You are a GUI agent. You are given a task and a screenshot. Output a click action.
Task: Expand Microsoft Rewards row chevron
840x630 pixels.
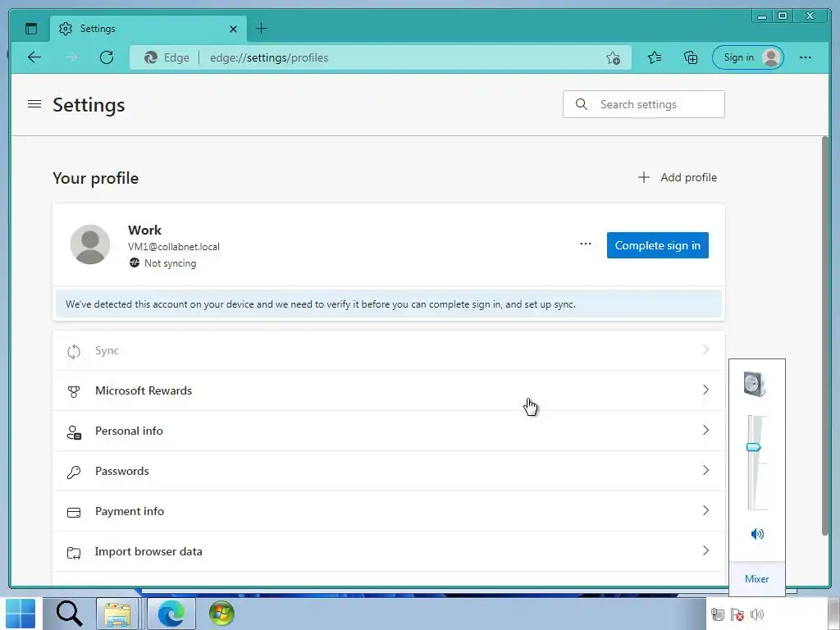tap(705, 390)
